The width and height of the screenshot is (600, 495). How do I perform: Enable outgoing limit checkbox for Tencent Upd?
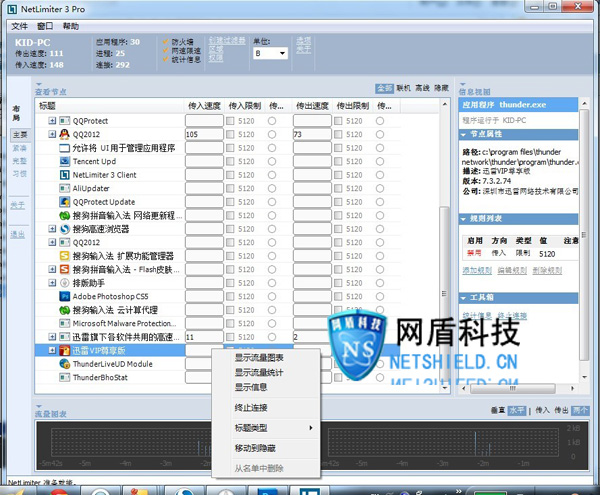(338, 161)
